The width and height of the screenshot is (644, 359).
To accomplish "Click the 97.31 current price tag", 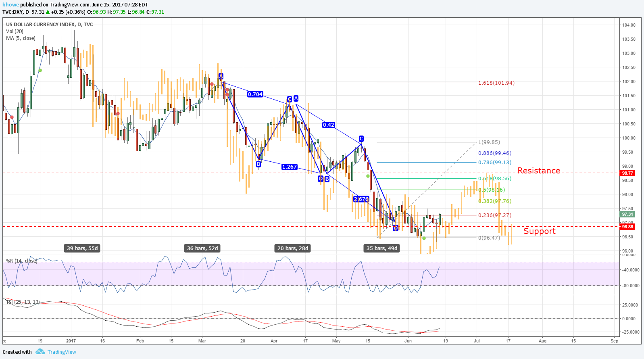I will pos(627,214).
